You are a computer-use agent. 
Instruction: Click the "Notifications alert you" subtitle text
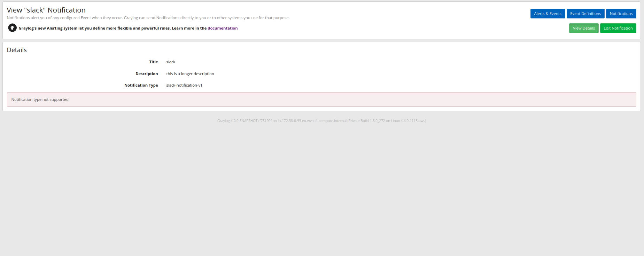(148, 18)
